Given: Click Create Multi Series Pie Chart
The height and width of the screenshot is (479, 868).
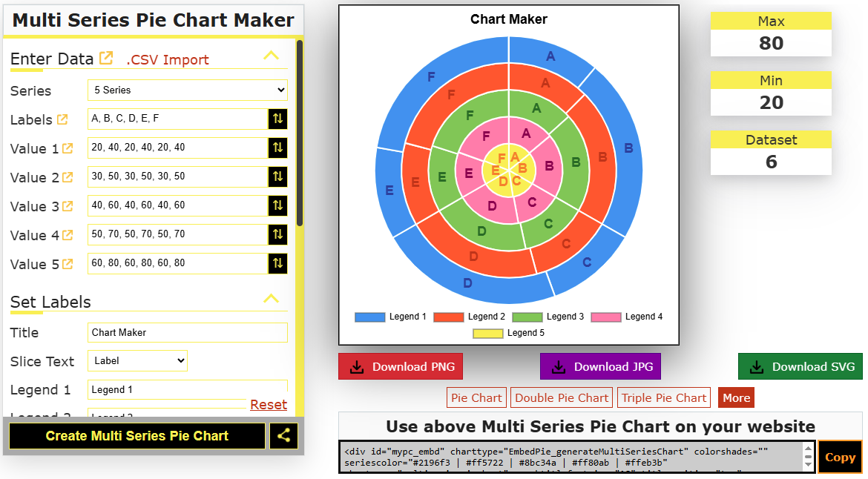Looking at the screenshot, I should [x=137, y=435].
